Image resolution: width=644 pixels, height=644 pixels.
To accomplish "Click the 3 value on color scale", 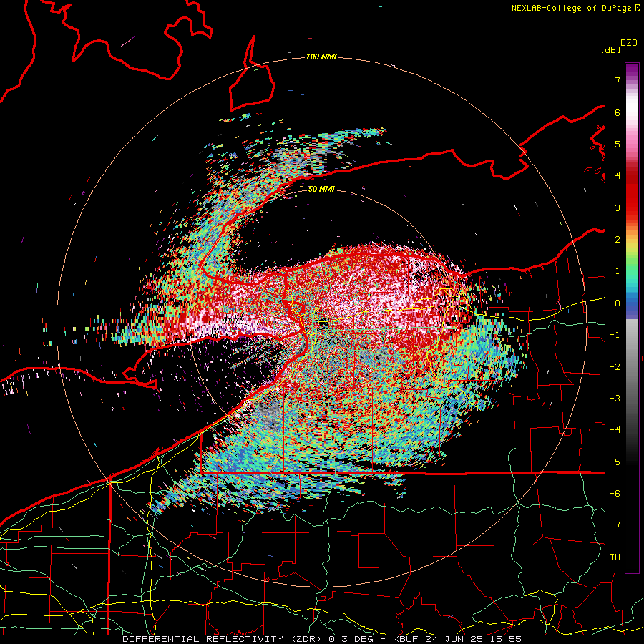I will [618, 208].
